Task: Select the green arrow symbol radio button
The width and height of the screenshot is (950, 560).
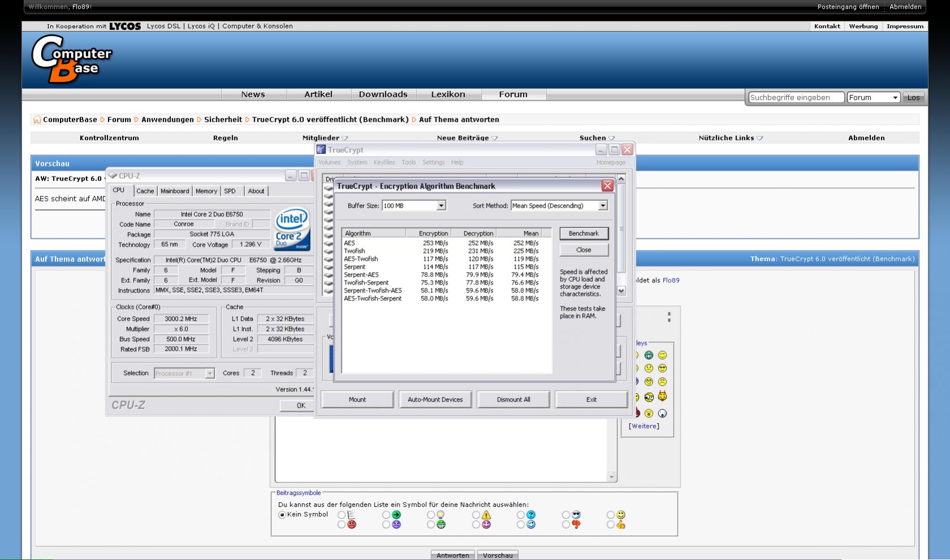Action: 386,515
